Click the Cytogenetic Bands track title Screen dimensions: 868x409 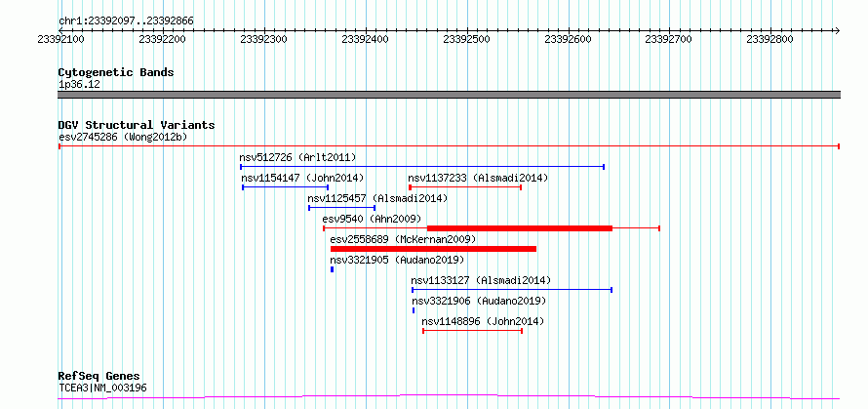coord(116,72)
